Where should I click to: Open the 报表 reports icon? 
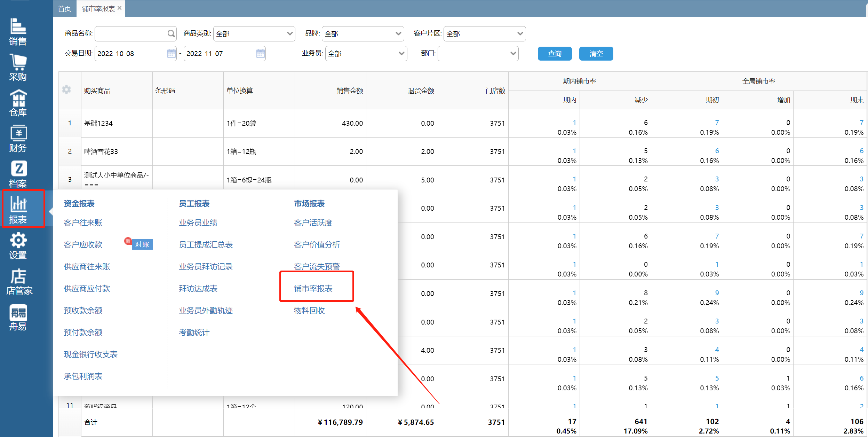click(18, 210)
